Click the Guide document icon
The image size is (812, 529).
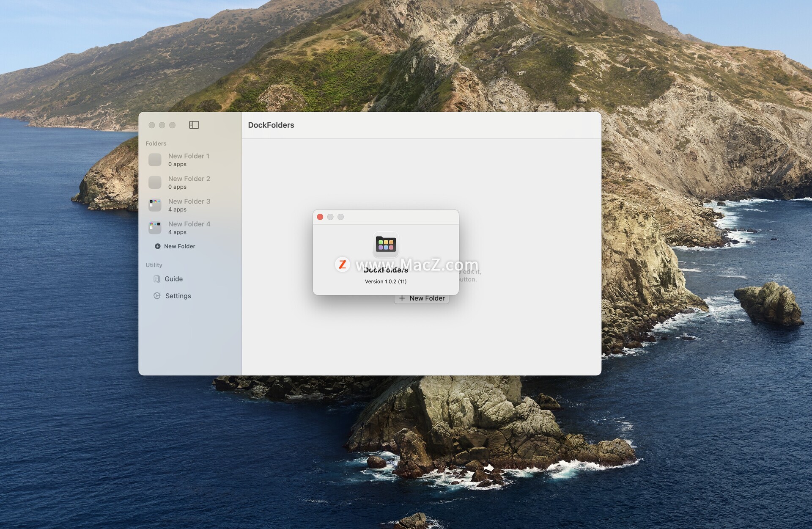(156, 279)
